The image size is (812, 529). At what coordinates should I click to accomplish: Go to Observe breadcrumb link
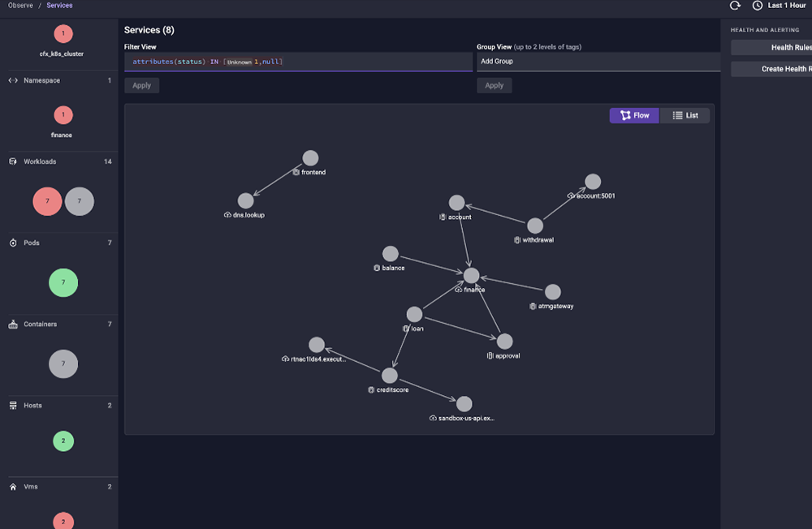coord(21,6)
